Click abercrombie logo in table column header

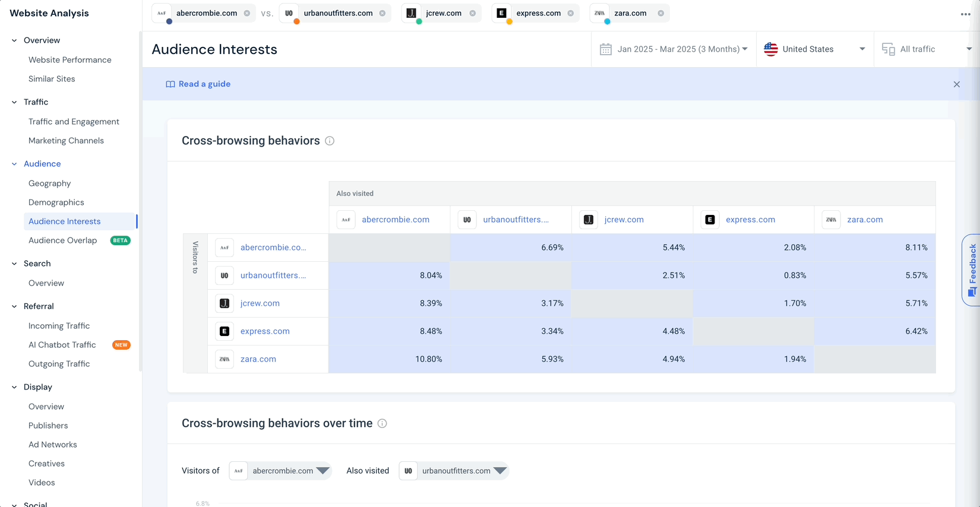point(346,220)
